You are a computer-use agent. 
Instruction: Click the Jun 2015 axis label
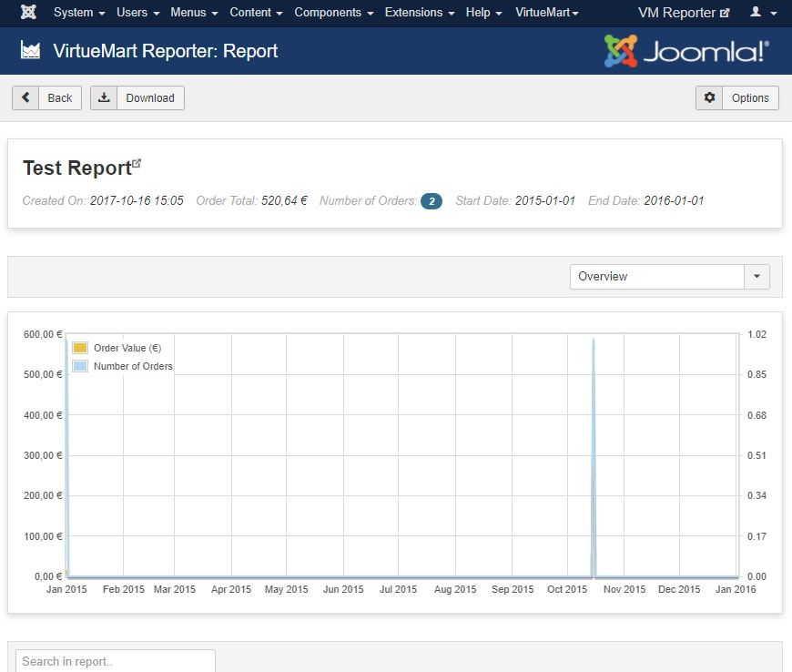343,589
